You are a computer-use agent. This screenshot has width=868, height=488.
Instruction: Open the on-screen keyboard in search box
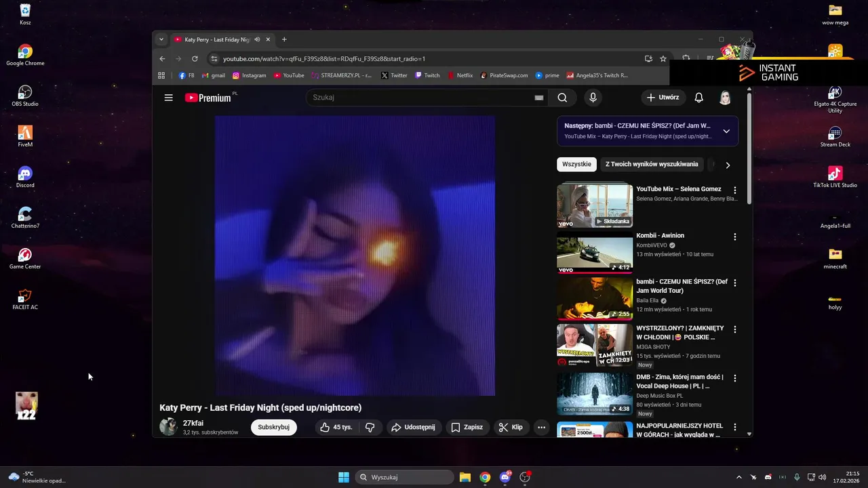[539, 98]
